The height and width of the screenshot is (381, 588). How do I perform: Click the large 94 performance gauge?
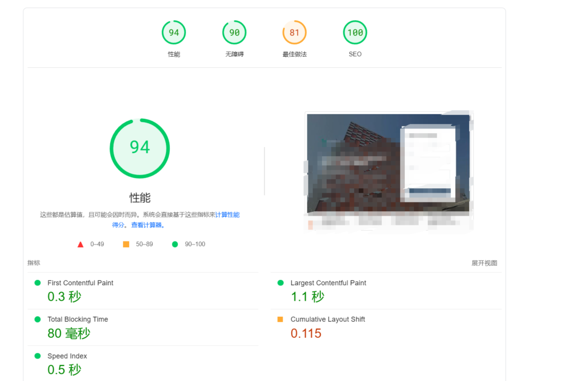[x=140, y=148]
